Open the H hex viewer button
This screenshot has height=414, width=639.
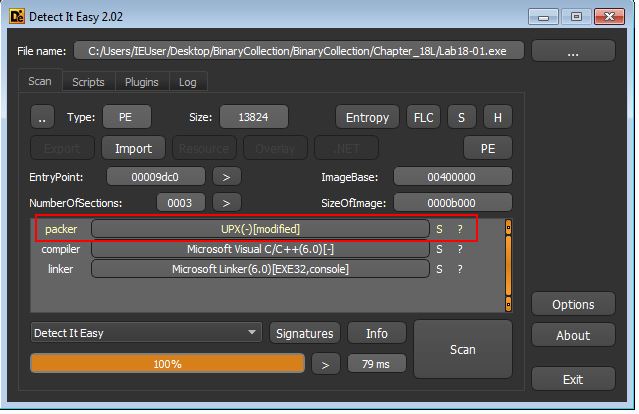pos(498,117)
